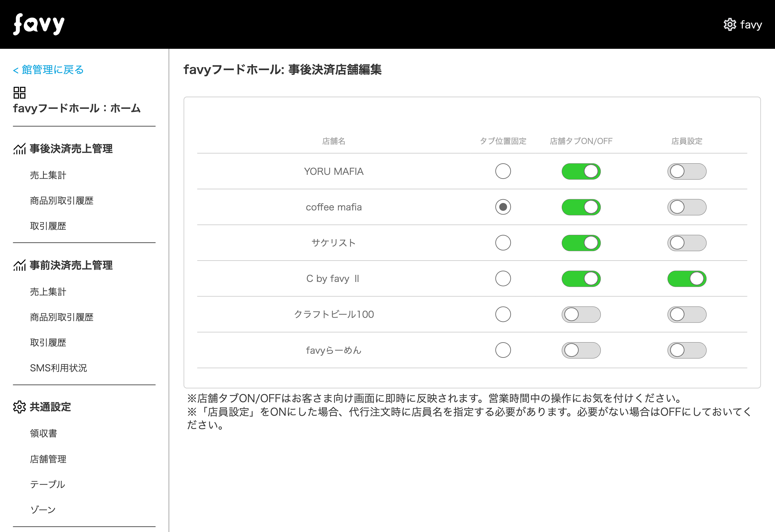Click the 事前決済売上管理 section heading
Screen dimensions: 775x532
point(71,265)
